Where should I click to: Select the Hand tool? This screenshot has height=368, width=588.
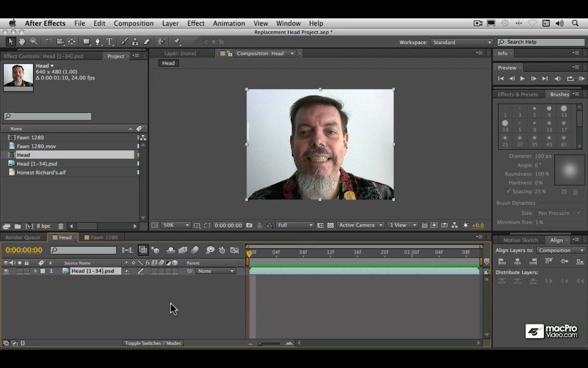click(x=22, y=42)
